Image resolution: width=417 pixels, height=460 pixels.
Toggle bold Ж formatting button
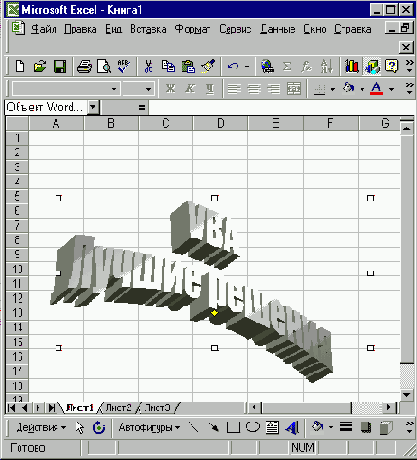point(170,89)
